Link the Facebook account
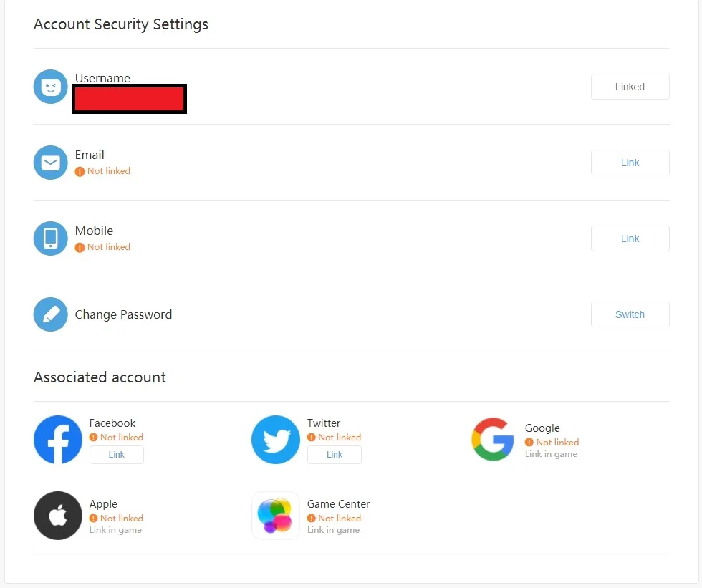Screen dimensions: 702x588 pyautogui.click(x=116, y=455)
